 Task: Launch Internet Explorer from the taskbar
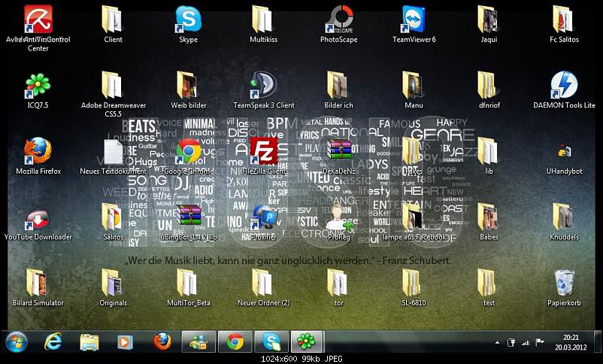coord(53,341)
